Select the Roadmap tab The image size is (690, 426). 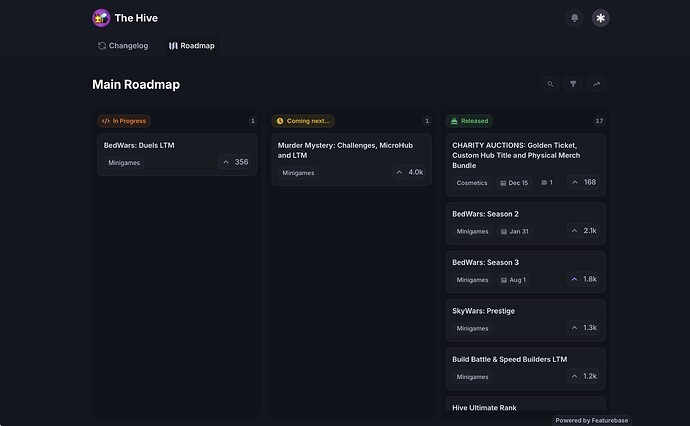(x=192, y=46)
